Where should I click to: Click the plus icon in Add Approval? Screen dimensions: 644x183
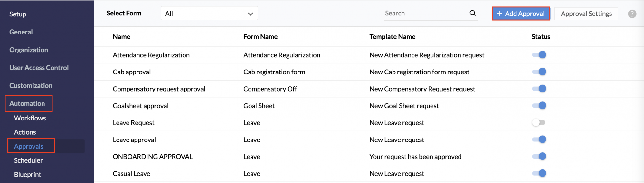(499, 14)
